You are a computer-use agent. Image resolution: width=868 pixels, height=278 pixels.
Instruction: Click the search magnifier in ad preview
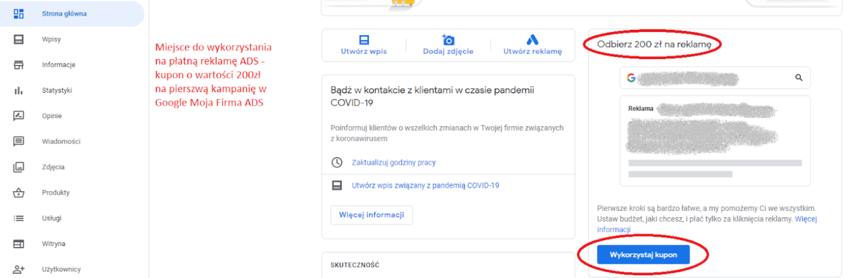click(x=799, y=78)
